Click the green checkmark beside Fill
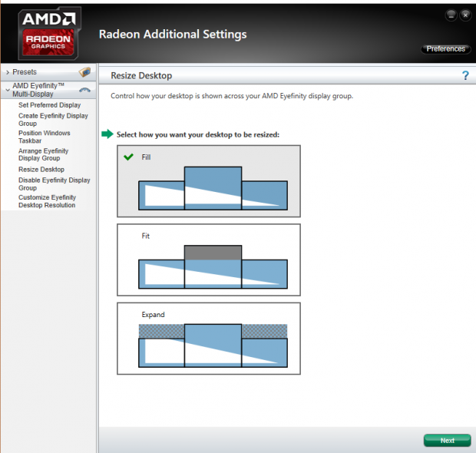The image size is (476, 453). (x=128, y=157)
